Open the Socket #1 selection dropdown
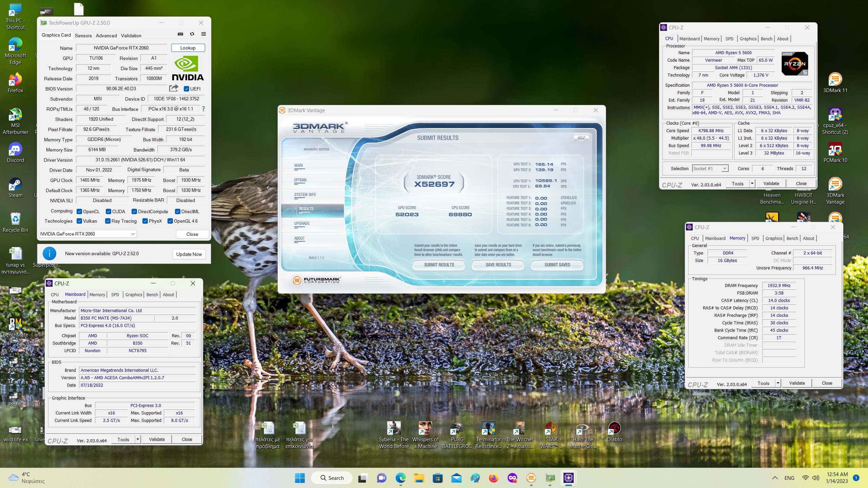Image resolution: width=868 pixels, height=488 pixels. [x=710, y=168]
